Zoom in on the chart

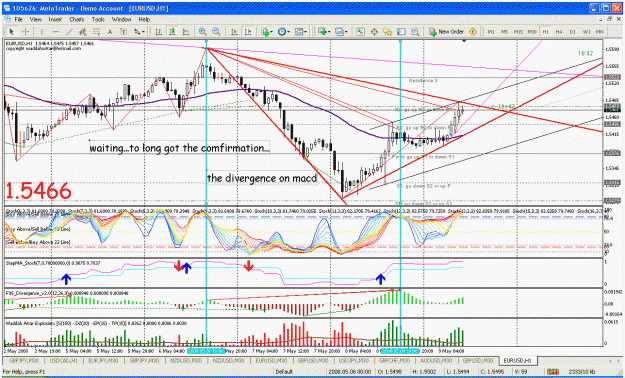point(202,32)
